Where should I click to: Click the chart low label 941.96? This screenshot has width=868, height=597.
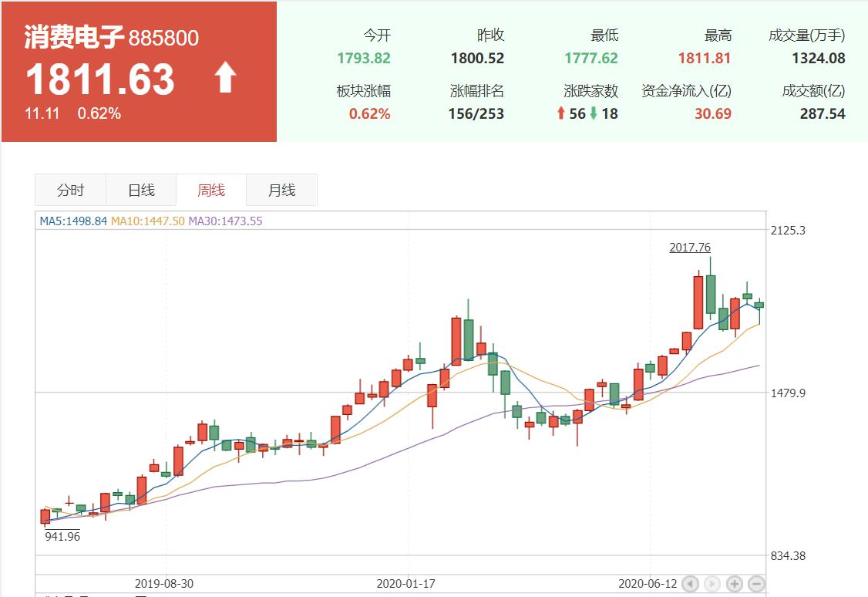pyautogui.click(x=62, y=536)
